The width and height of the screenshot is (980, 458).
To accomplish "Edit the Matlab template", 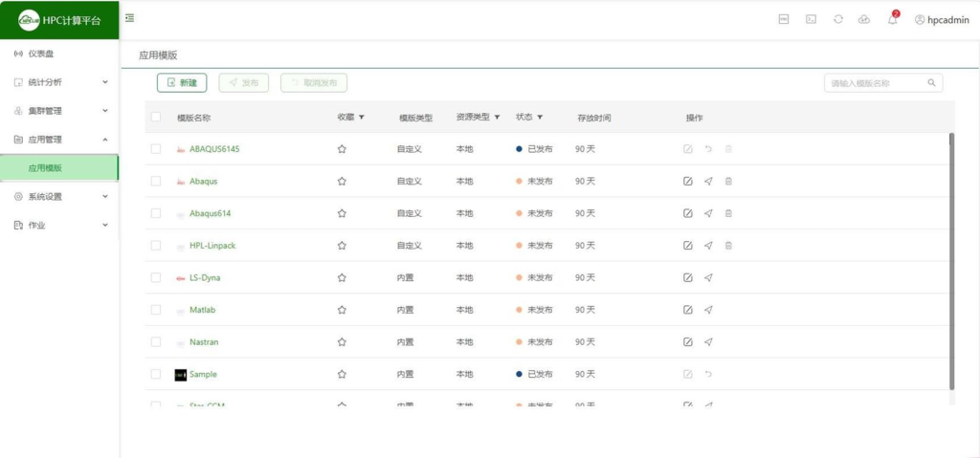I will 687,310.
